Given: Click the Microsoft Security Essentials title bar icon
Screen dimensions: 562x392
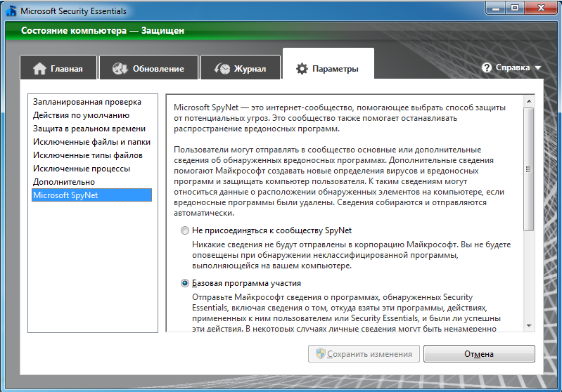Looking at the screenshot, I should [11, 11].
